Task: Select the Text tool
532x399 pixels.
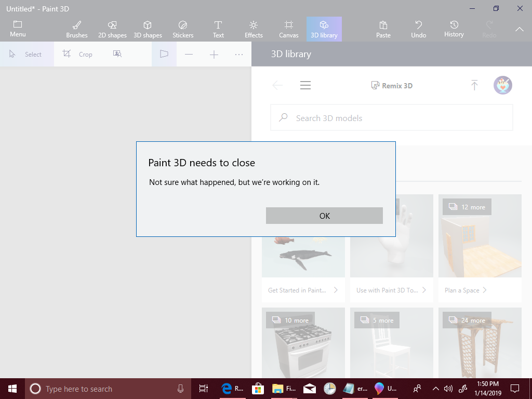Action: click(218, 29)
